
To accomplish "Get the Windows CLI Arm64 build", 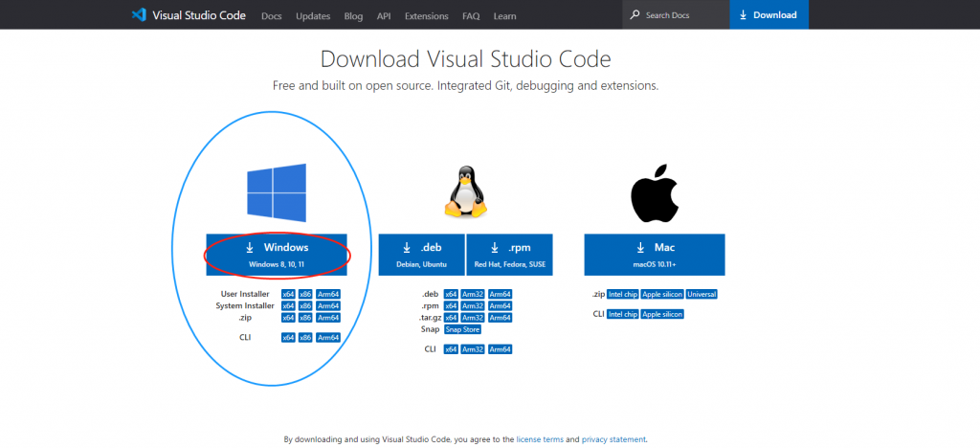I will (x=328, y=337).
